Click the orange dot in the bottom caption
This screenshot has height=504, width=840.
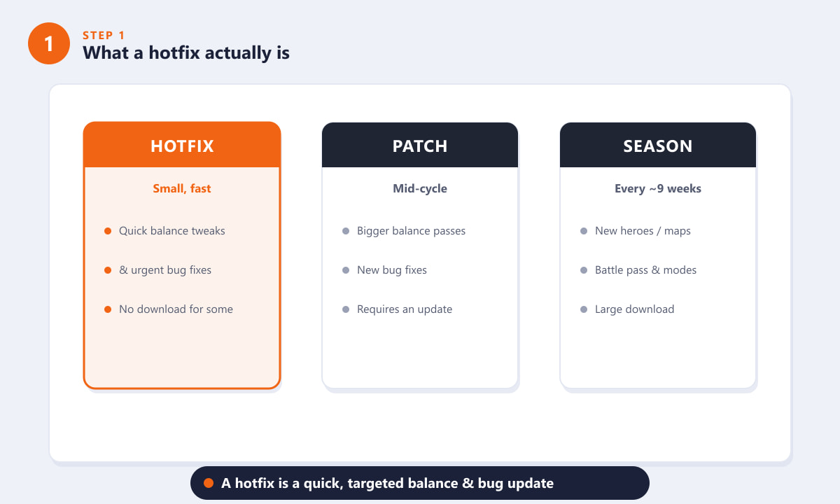tap(209, 483)
